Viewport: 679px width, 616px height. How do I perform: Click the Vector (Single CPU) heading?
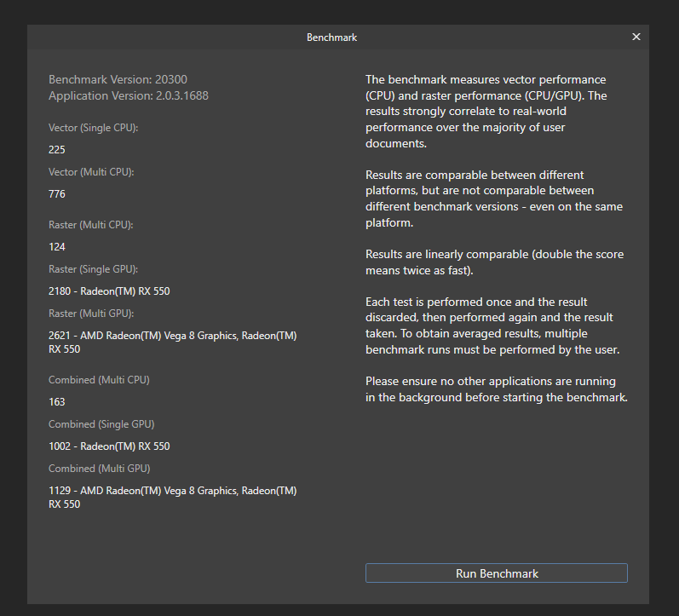[x=93, y=128]
